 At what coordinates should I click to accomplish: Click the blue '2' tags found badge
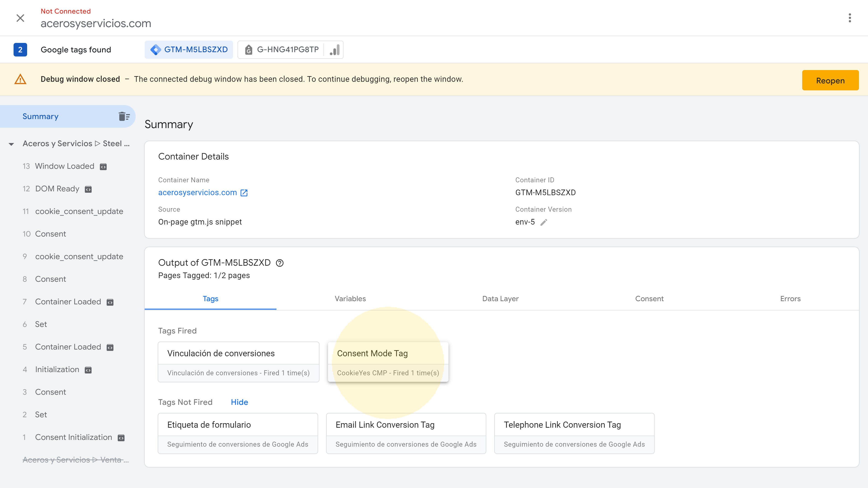20,49
